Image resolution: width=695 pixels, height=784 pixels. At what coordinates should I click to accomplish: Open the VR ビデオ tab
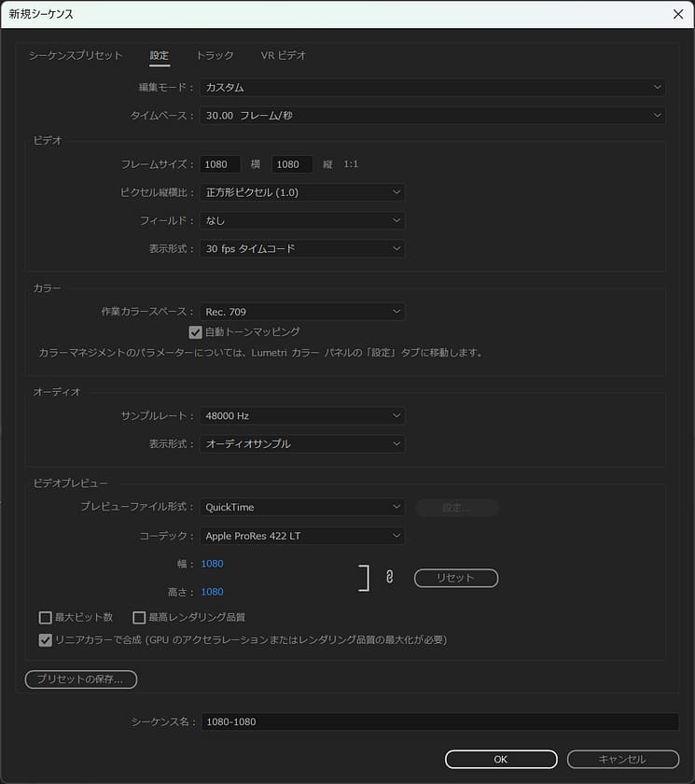tap(283, 56)
